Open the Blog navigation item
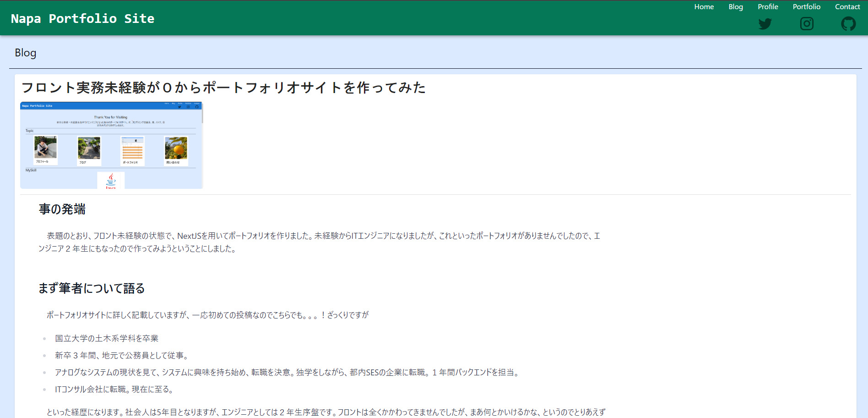The width and height of the screenshot is (868, 418). point(736,7)
